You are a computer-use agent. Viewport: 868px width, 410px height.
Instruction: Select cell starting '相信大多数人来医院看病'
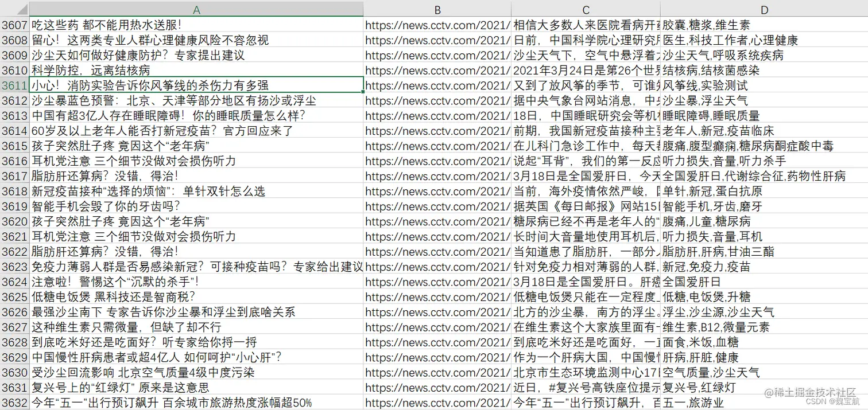[586, 25]
